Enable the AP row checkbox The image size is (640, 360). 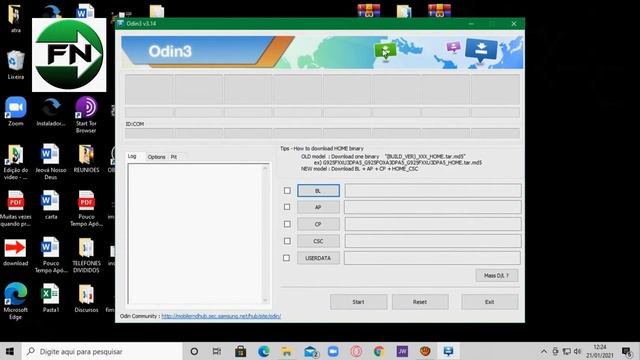tap(287, 207)
